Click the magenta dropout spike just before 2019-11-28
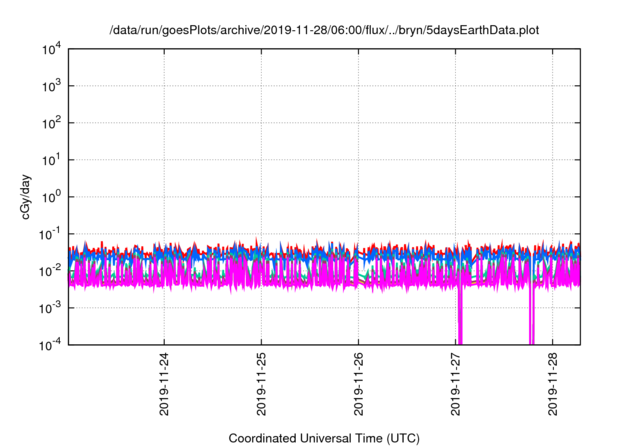The width and height of the screenshot is (640, 448). 532,320
